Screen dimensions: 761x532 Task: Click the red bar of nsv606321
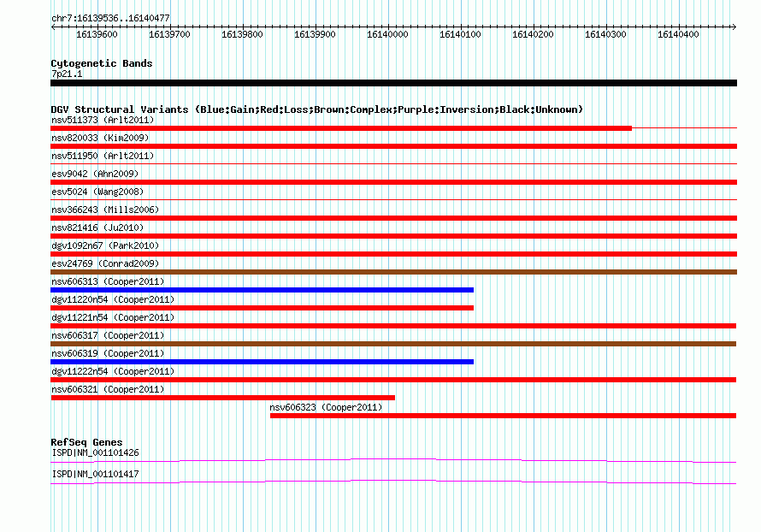[223, 398]
